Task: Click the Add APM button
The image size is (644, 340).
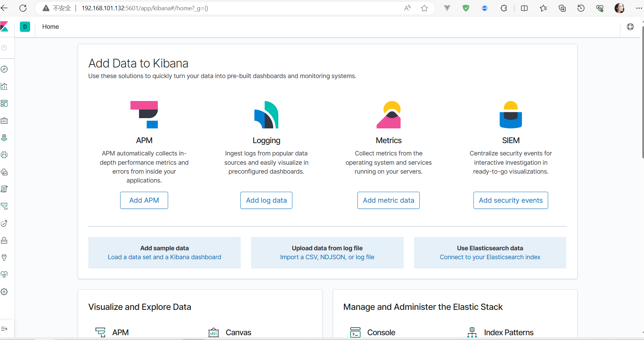Action: point(144,200)
